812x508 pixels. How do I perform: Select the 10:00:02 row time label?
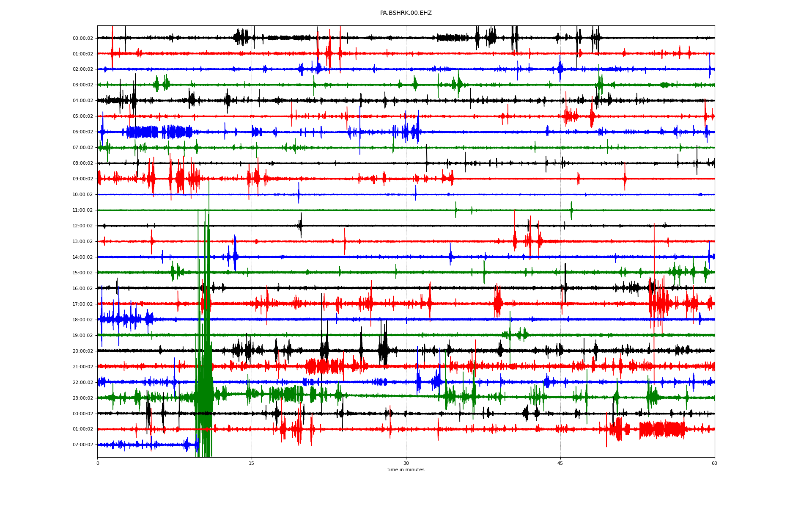point(83,195)
